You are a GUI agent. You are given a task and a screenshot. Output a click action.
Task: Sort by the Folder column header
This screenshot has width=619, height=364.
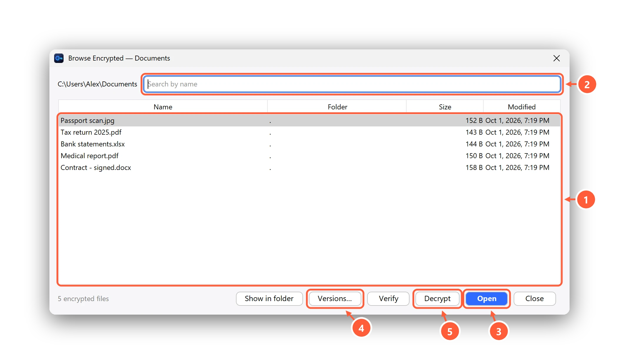[337, 107]
